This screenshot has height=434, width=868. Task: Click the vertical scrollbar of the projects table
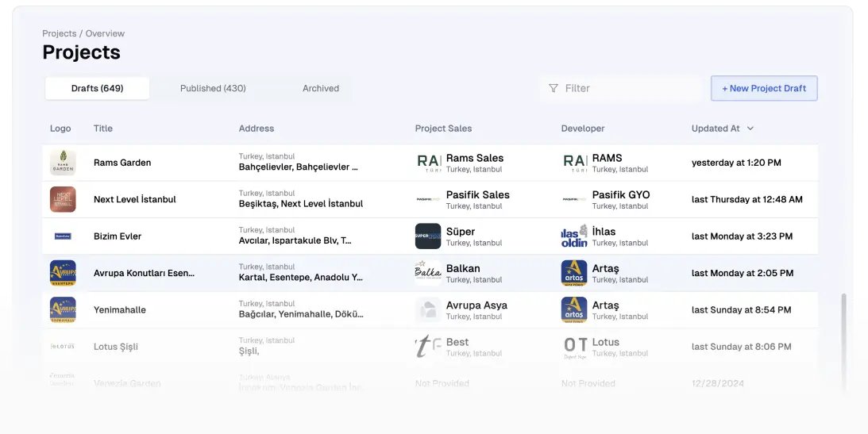tap(843, 343)
